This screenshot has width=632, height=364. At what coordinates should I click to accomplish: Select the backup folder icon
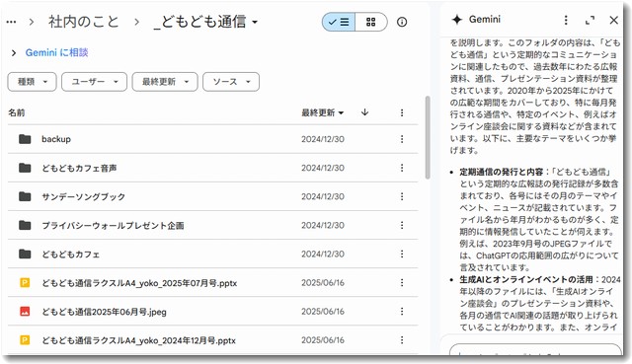(25, 139)
